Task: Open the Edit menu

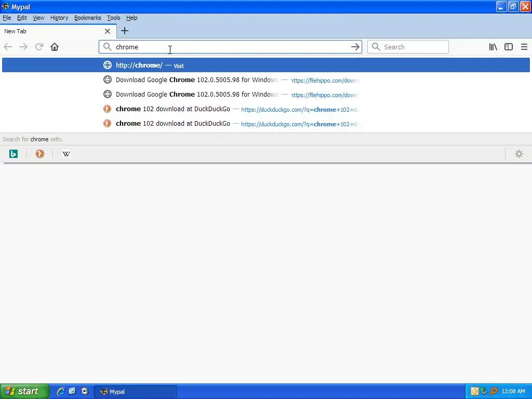Action: [x=22, y=18]
